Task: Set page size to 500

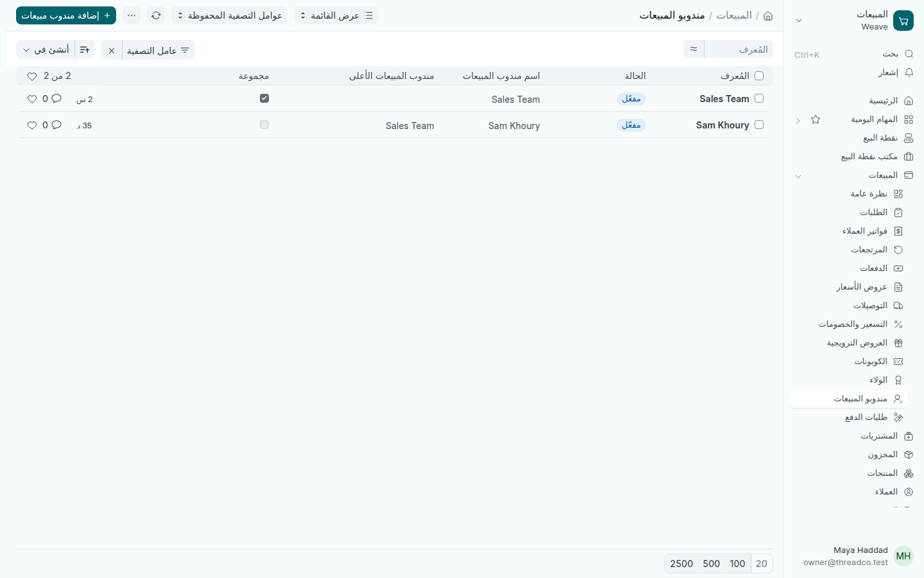Action: [712, 564]
